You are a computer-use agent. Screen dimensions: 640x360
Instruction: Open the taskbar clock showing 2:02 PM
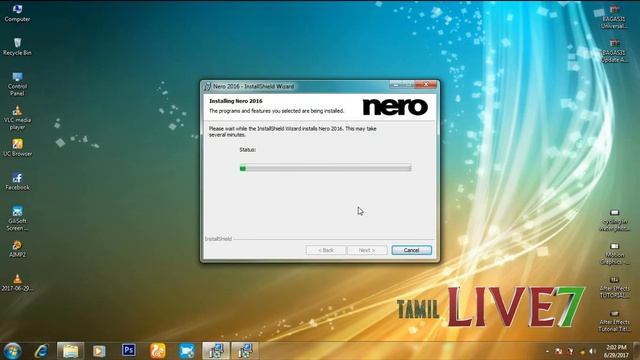[616, 351]
